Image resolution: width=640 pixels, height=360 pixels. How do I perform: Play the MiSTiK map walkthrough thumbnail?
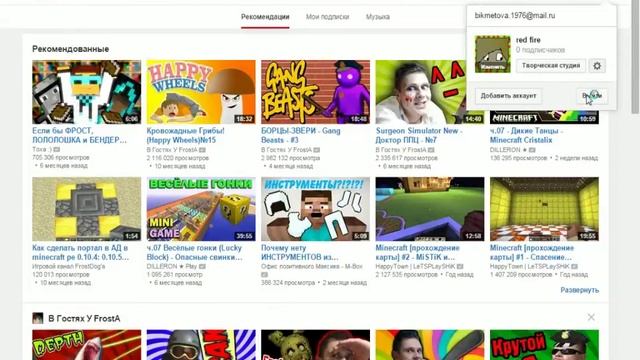pos(430,209)
